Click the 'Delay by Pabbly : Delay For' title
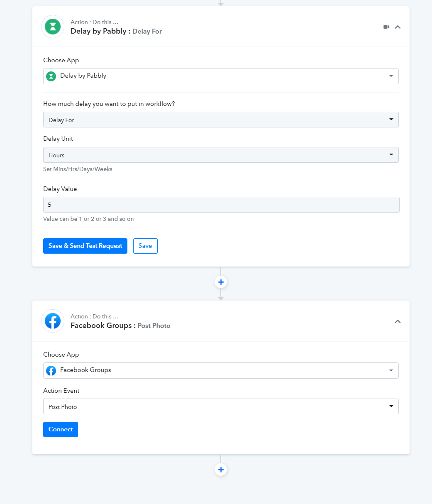This screenshot has width=432, height=504. [116, 31]
